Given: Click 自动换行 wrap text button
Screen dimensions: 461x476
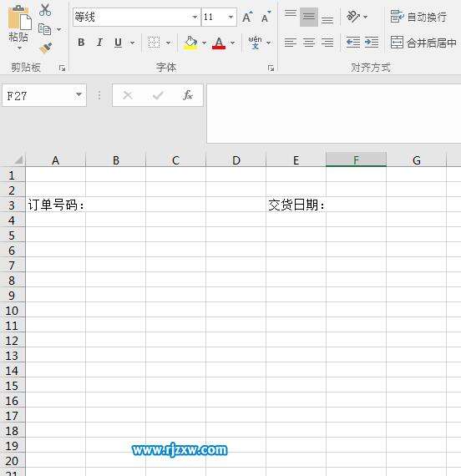Looking at the screenshot, I should click(418, 17).
